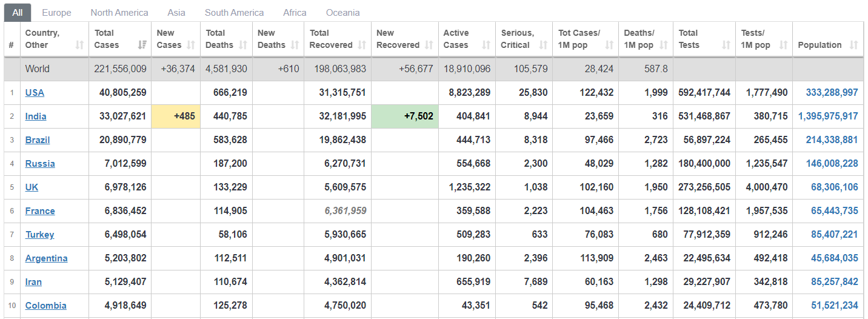Click Brazil population link 214,338,881
This screenshot has height=319, width=868.
pos(832,140)
